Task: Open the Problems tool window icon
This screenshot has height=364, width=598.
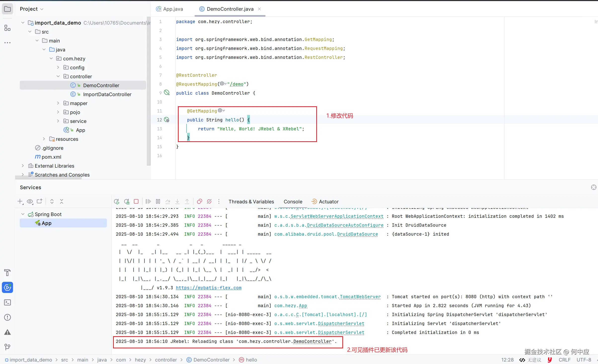Action: pyautogui.click(x=7, y=317)
